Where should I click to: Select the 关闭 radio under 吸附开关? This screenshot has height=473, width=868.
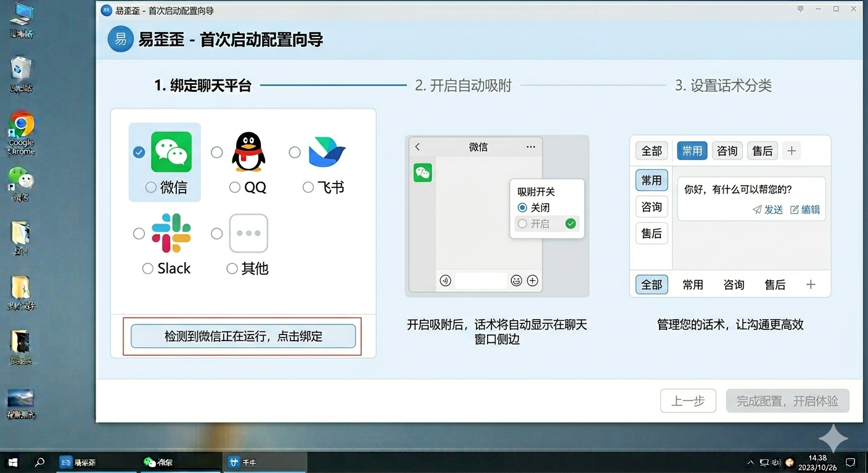coord(522,208)
